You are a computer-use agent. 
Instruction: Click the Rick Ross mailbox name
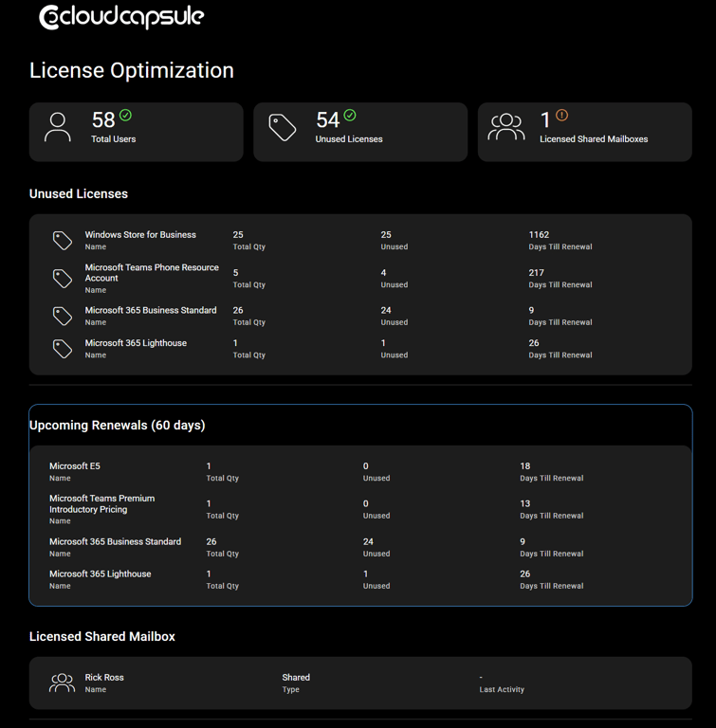coord(104,678)
